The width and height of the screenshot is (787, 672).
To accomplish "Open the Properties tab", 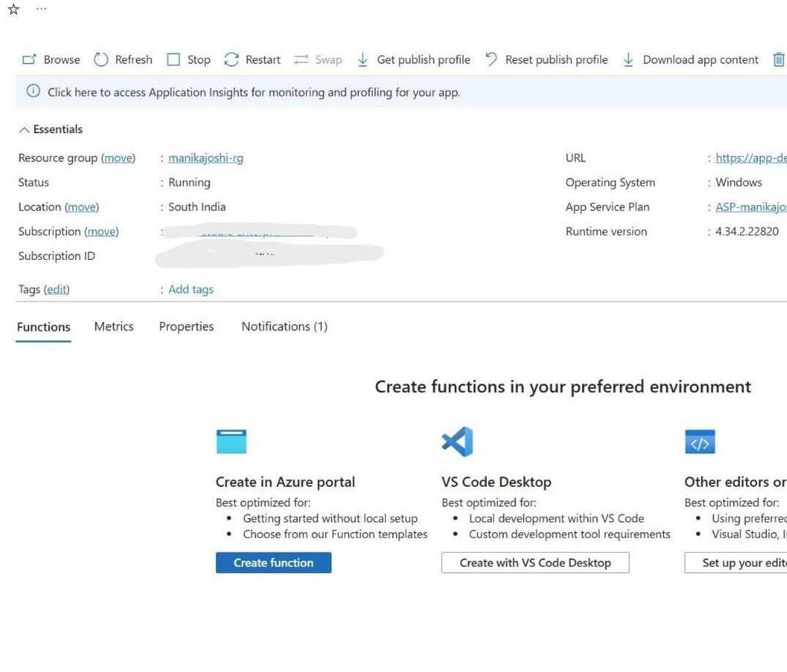I will (186, 327).
